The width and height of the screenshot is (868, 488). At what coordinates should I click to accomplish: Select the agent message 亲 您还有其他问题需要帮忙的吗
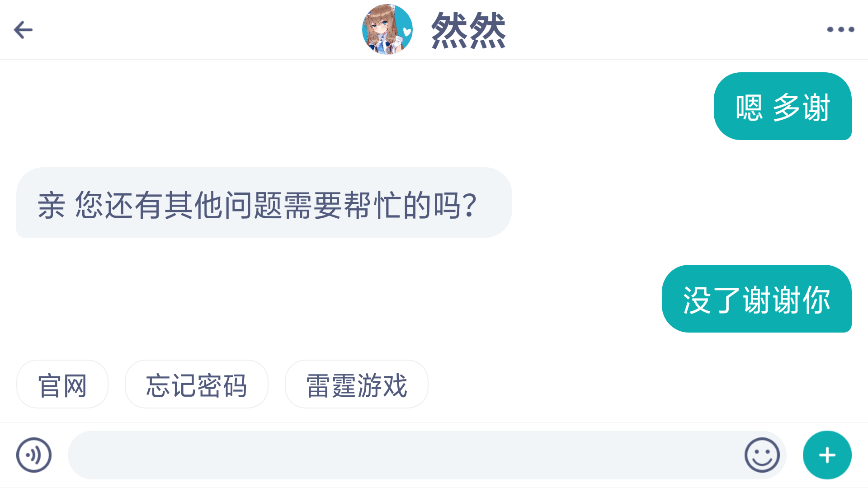pos(264,202)
